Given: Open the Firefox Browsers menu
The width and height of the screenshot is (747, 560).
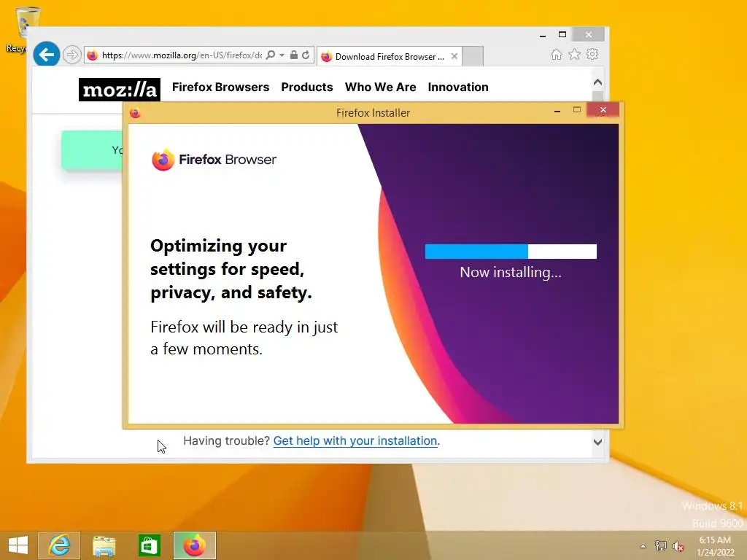Looking at the screenshot, I should [x=220, y=87].
